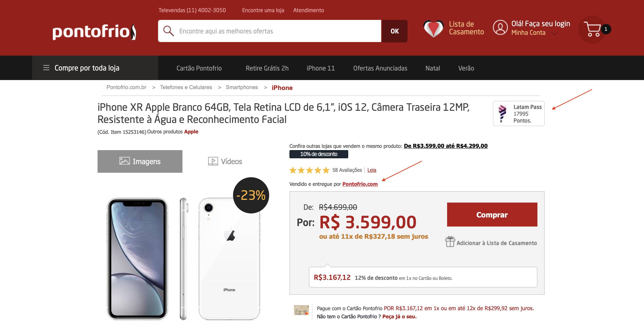Click the OK search button
The height and width of the screenshot is (326, 644).
pos(394,31)
